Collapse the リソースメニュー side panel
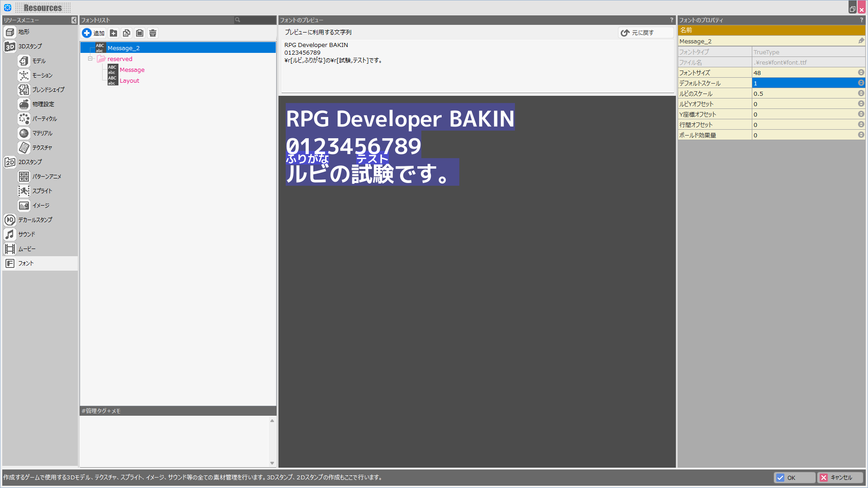This screenshot has height=488, width=868. click(x=74, y=20)
